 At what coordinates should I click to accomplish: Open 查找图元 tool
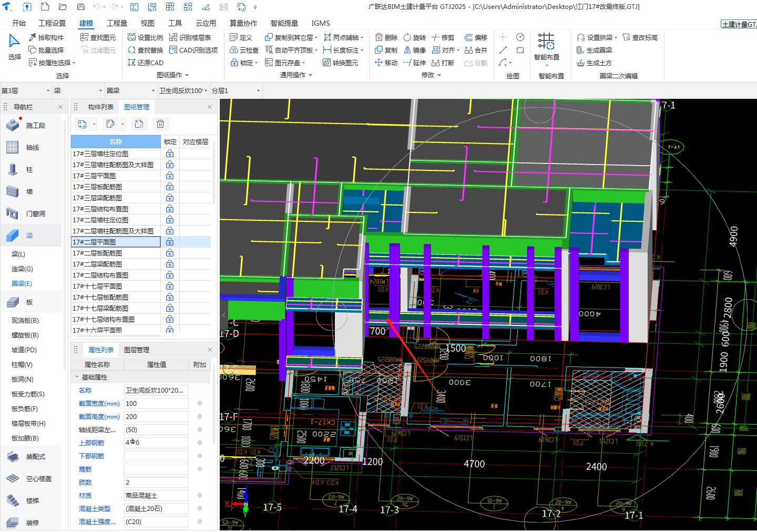tap(98, 37)
